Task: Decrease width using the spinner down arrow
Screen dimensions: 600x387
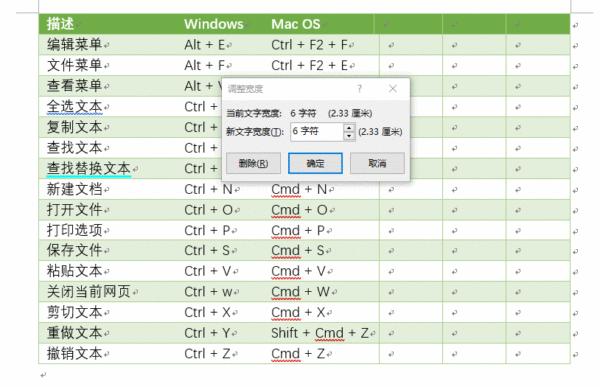Action: pos(349,136)
